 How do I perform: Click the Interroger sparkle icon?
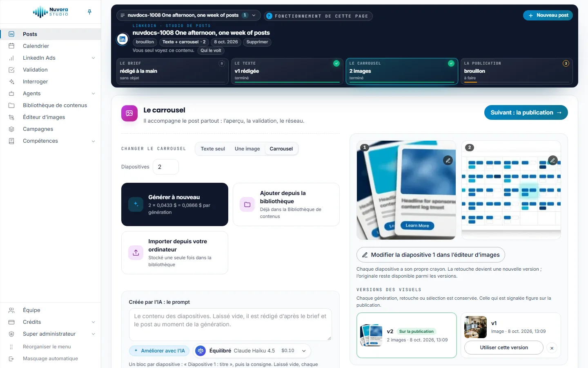[11, 82]
